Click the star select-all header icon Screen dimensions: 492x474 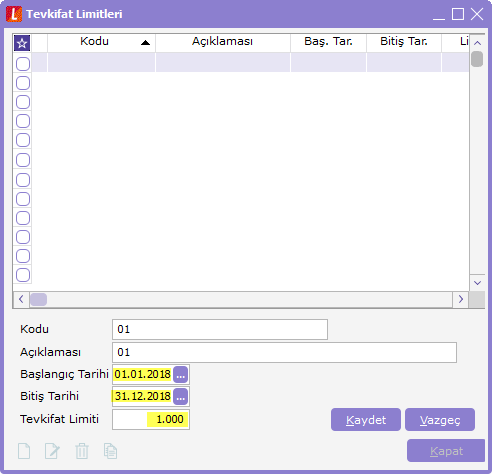22,43
